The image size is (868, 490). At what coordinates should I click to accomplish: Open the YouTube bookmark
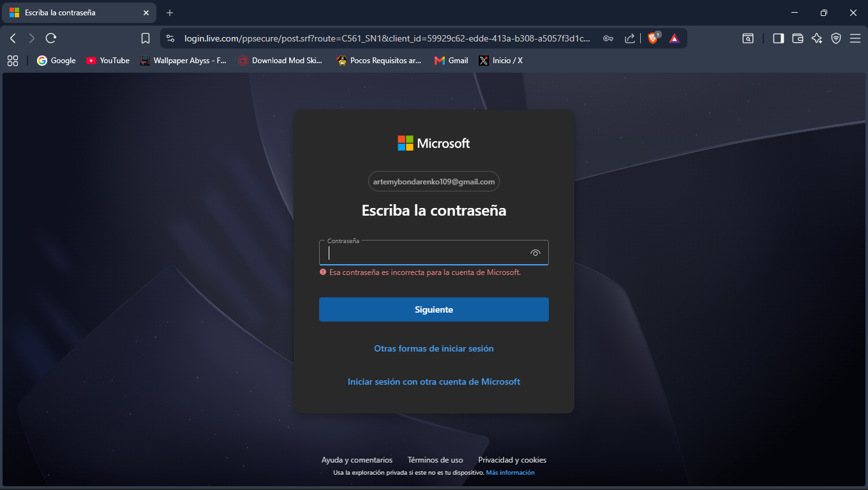pyautogui.click(x=108, y=61)
